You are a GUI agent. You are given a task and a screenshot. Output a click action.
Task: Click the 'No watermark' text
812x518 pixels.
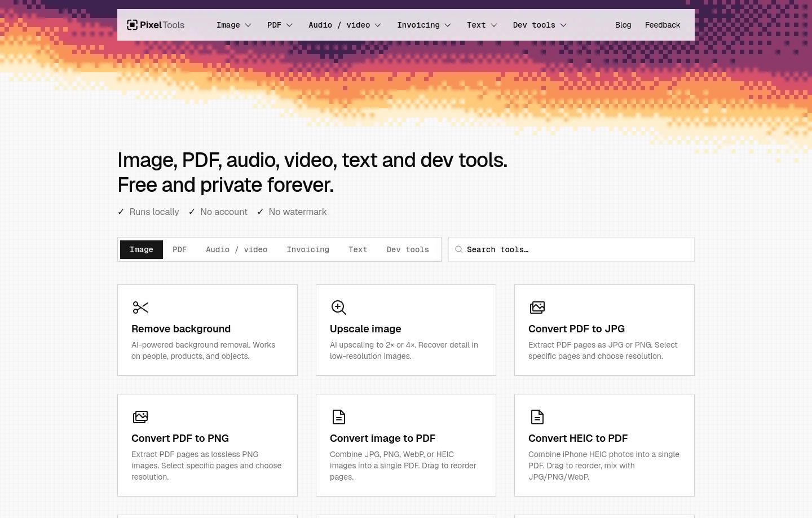click(298, 212)
